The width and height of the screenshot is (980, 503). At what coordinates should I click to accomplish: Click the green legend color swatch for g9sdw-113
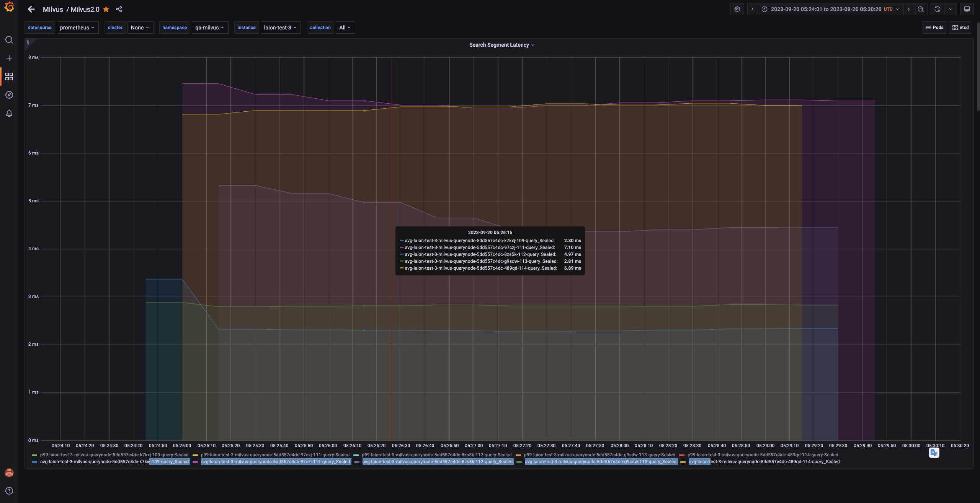pyautogui.click(x=519, y=462)
